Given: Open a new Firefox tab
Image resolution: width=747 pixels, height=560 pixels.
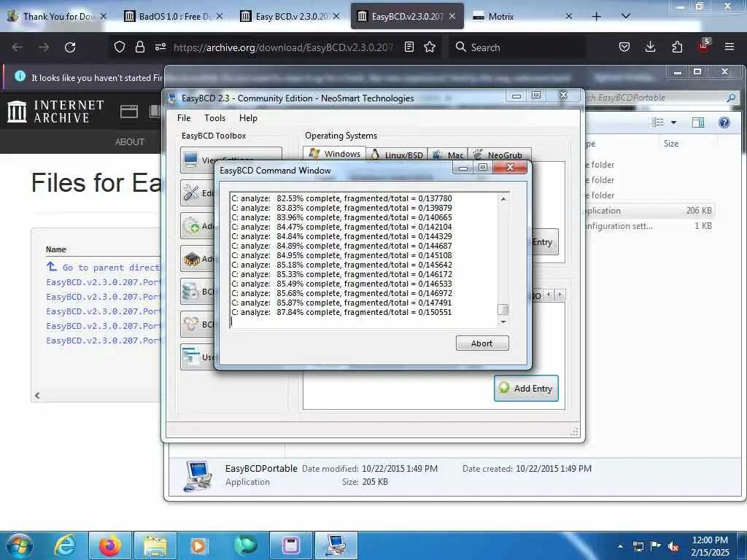Looking at the screenshot, I should [x=596, y=16].
